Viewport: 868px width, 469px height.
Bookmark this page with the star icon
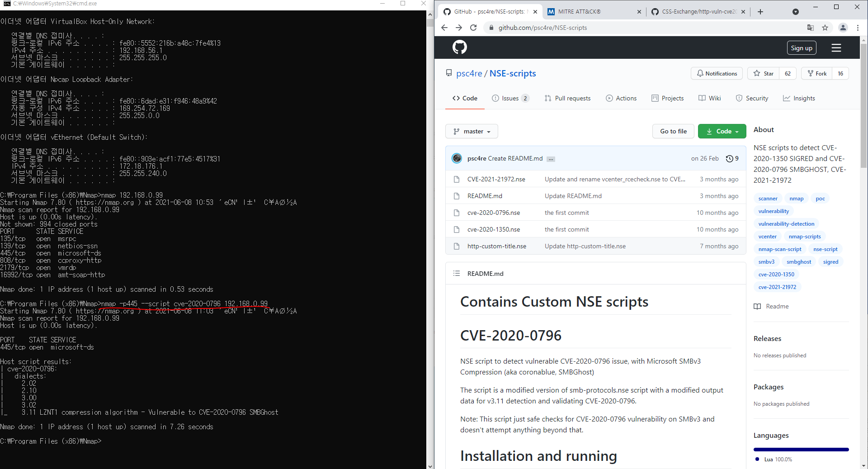825,28
